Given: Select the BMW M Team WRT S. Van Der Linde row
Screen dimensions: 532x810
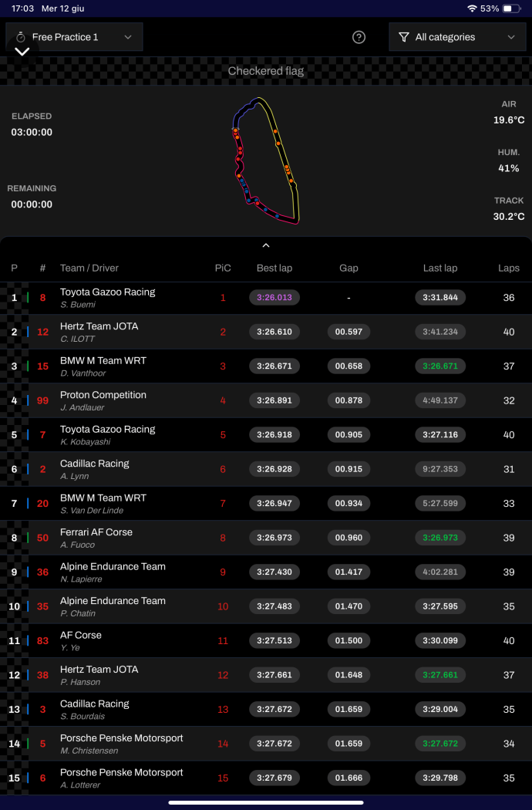Looking at the screenshot, I should click(x=266, y=503).
